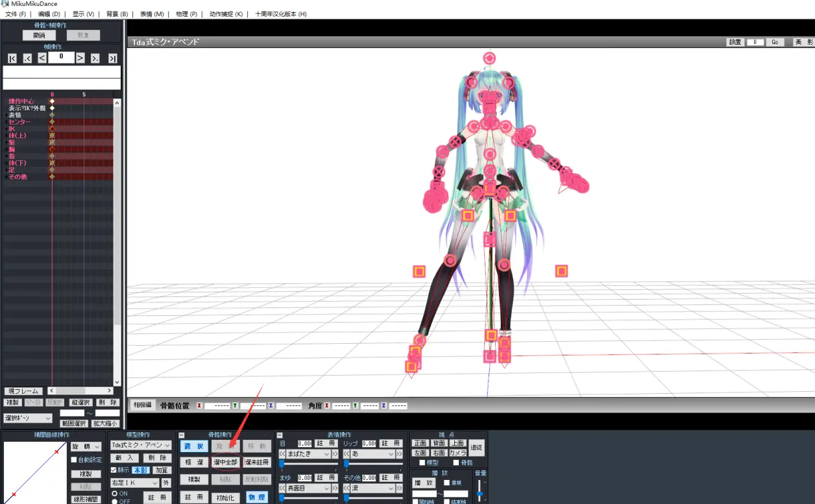
Task: Click >> next morph beside 涙 dropdown
Action: (x=399, y=488)
